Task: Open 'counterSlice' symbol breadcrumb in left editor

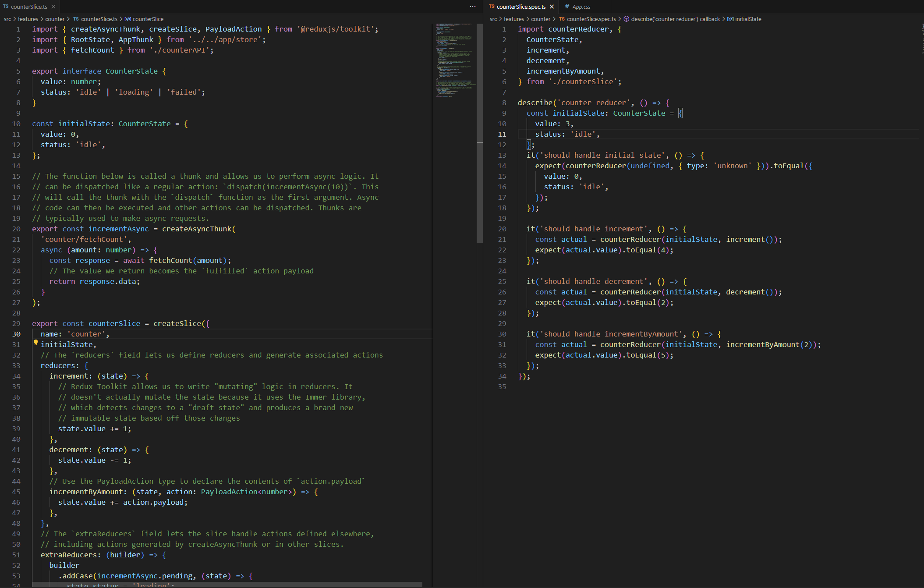Action: pyautogui.click(x=148, y=19)
